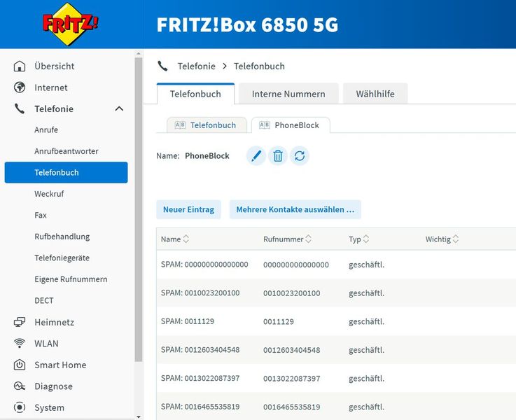Switch to Wählhilfe tab
This screenshot has height=420, width=516.
coord(375,94)
